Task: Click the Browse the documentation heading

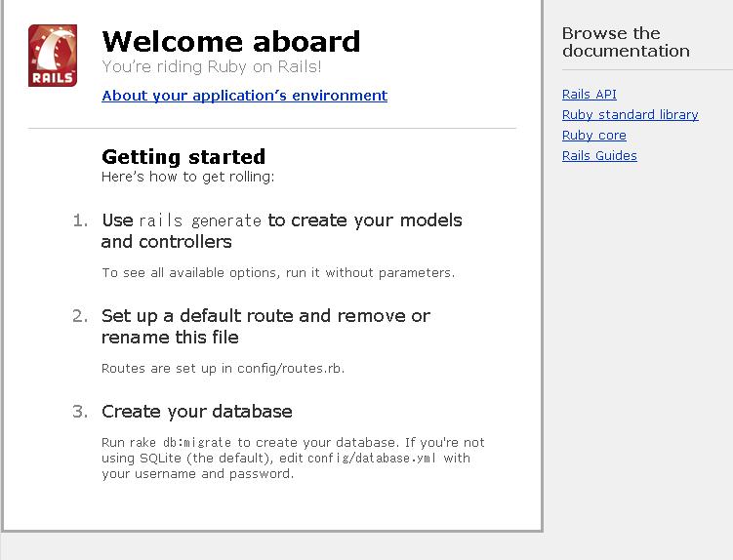Action: click(626, 42)
